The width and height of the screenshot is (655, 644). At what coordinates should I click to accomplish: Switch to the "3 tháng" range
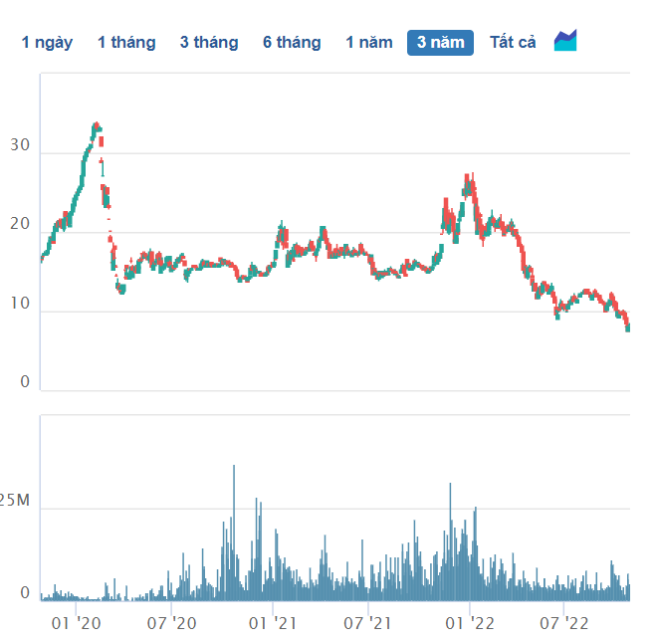pyautogui.click(x=209, y=43)
